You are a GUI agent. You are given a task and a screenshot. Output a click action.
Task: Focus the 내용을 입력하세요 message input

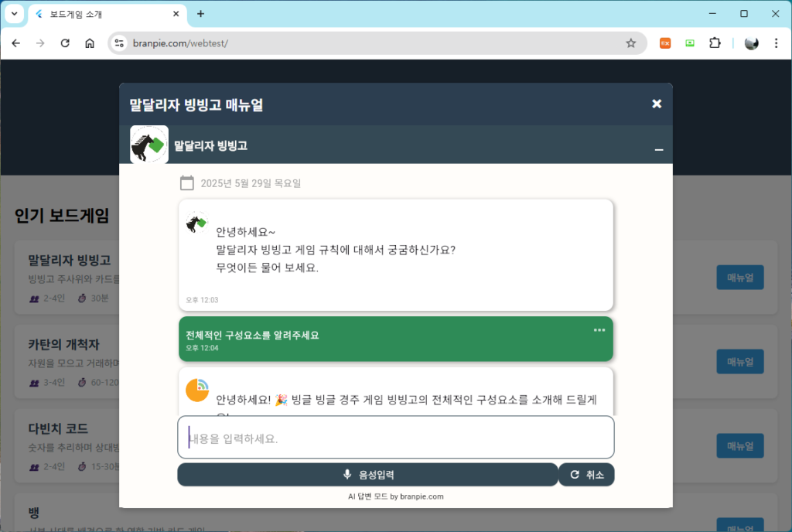point(396,437)
